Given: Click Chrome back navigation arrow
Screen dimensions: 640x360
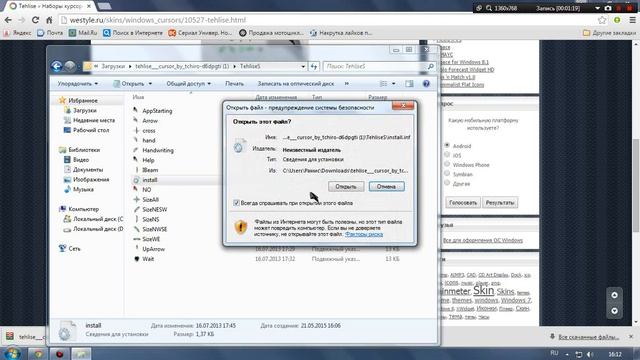Looking at the screenshot, I should [8, 20].
